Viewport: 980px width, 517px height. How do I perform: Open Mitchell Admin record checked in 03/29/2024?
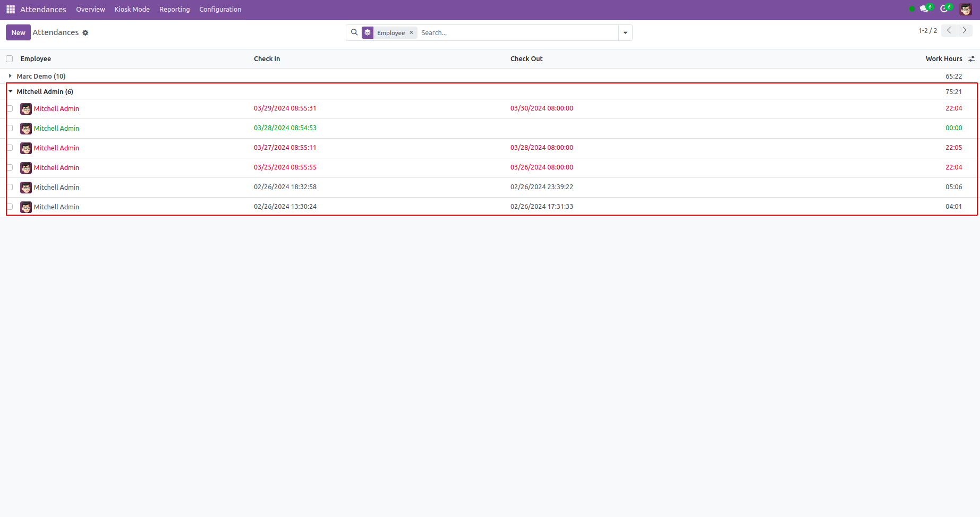56,109
